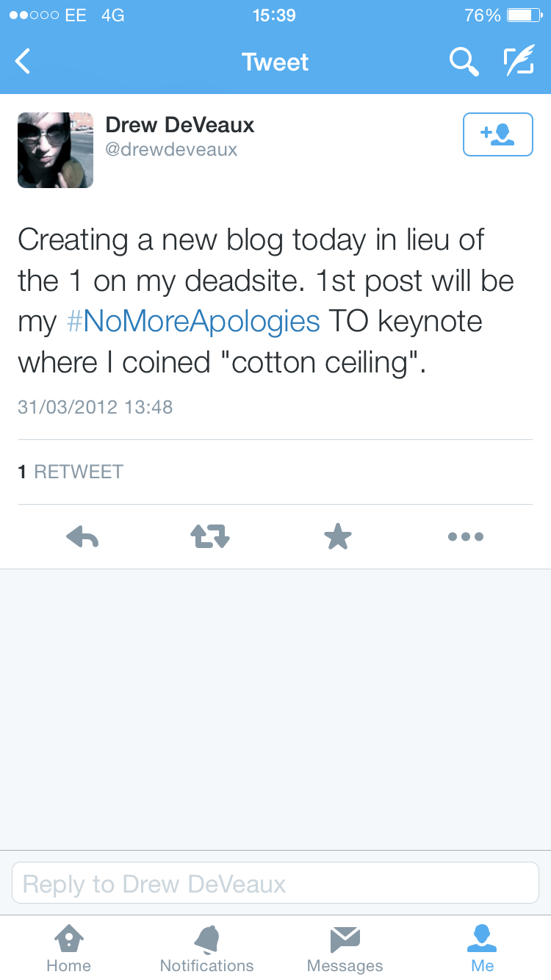Image resolution: width=551 pixels, height=980 pixels.
Task: Select the Me tab
Action: click(x=482, y=948)
